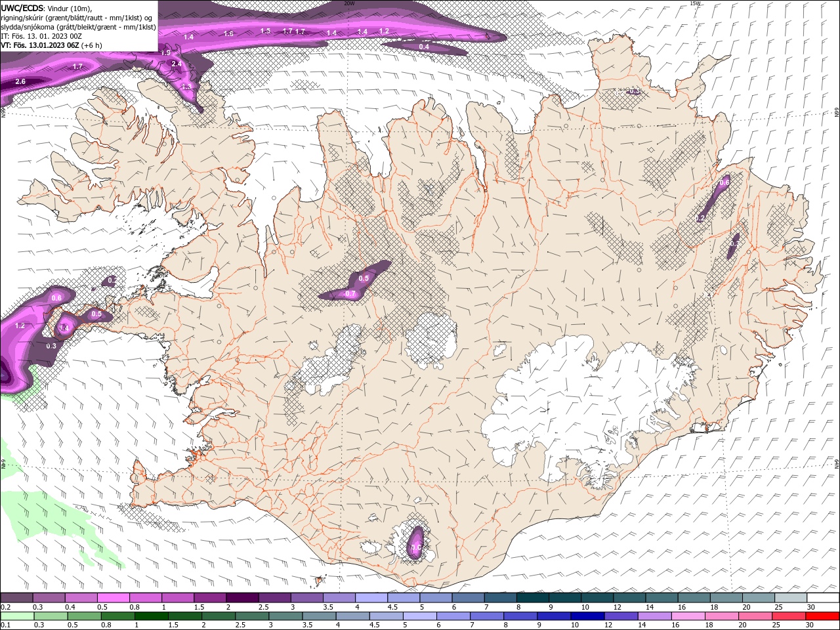Select the white swatch after 30 in top row

(822, 597)
